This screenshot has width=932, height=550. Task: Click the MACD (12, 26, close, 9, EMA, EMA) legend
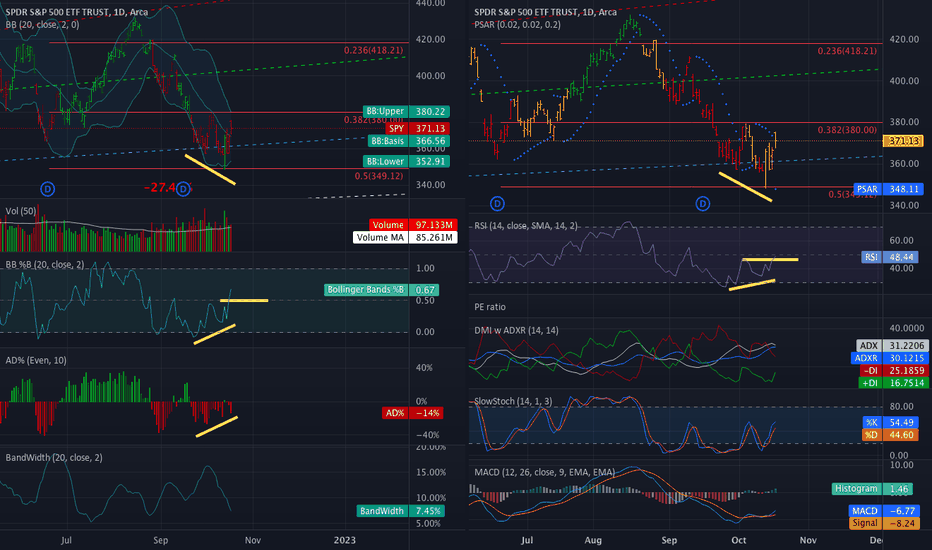(544, 472)
